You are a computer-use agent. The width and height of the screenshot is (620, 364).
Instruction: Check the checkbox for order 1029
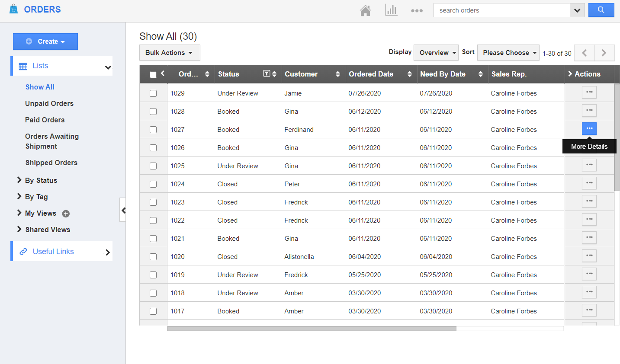coord(153,93)
